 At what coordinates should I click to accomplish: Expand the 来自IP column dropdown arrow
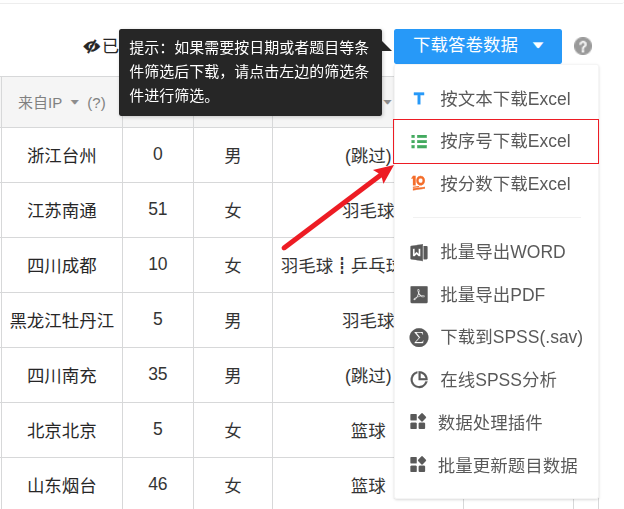[x=74, y=102]
